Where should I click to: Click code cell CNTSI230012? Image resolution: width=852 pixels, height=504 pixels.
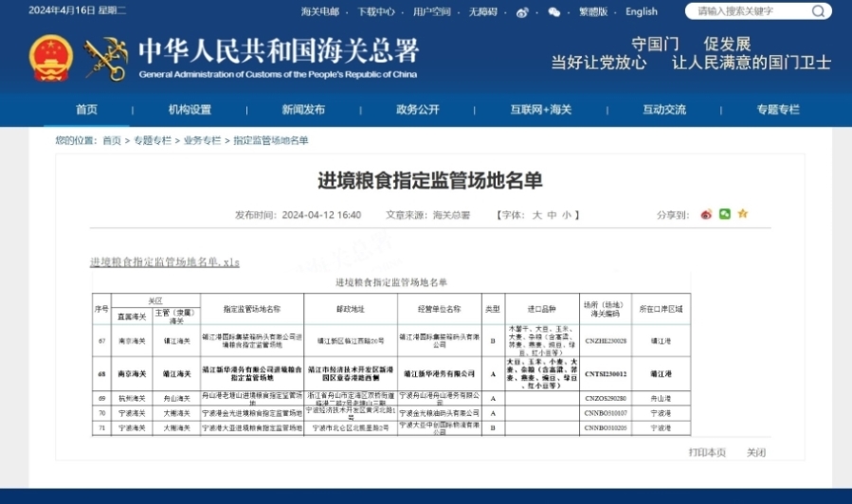606,373
